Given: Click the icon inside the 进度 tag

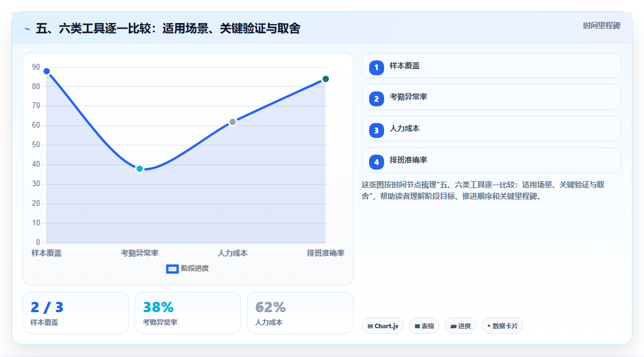Looking at the screenshot, I should click(x=454, y=326).
